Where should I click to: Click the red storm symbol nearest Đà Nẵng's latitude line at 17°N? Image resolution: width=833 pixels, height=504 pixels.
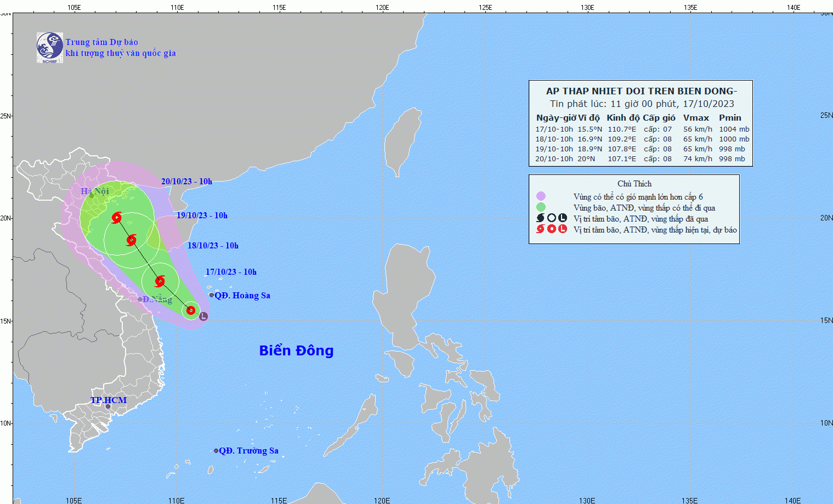[x=160, y=281]
